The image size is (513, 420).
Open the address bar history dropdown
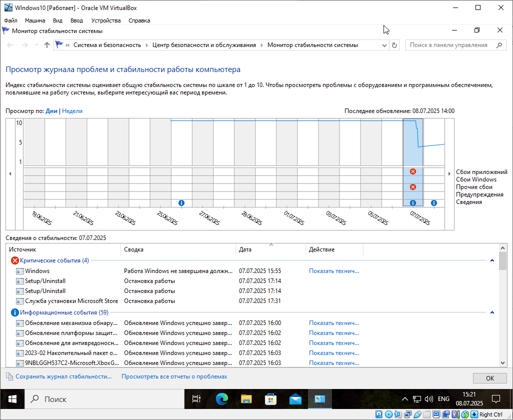coord(384,45)
